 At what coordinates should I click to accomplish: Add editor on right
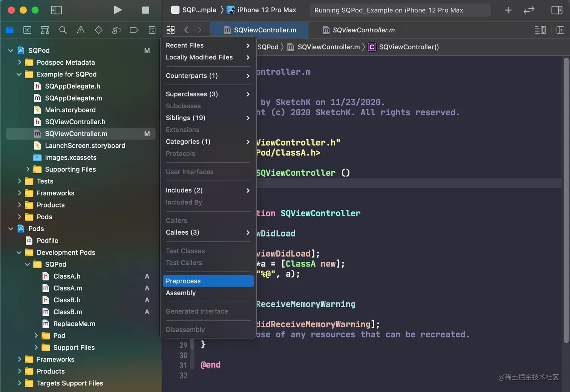coord(560,30)
